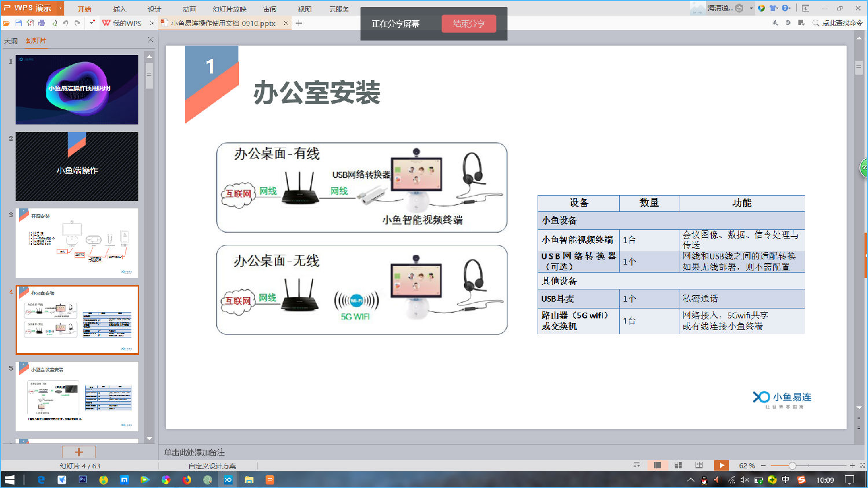Image resolution: width=868 pixels, height=488 pixels.
Task: Click the thumbnail panel scroll up arrow
Action: click(149, 56)
